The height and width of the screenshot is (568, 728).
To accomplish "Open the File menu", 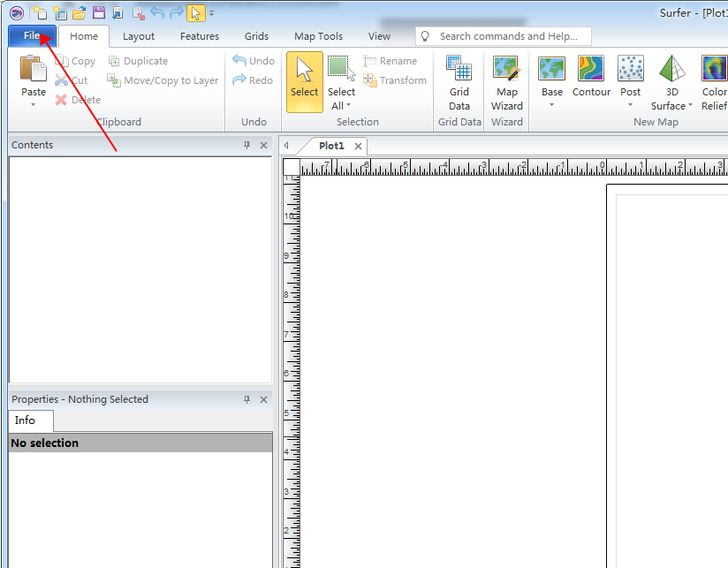I will (x=32, y=36).
